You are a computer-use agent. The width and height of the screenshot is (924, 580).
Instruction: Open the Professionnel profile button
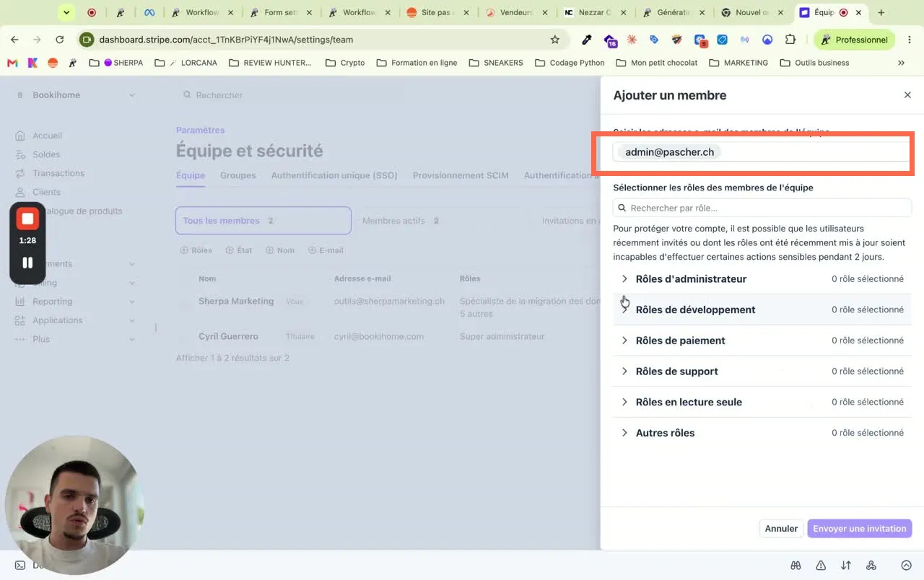(854, 40)
